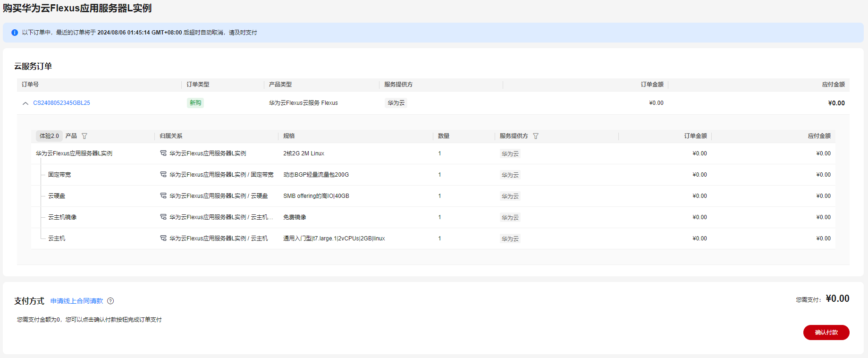Click total payable amount ¥0.00 near 您需支付
This screenshot has width=868, height=358.
837,298
